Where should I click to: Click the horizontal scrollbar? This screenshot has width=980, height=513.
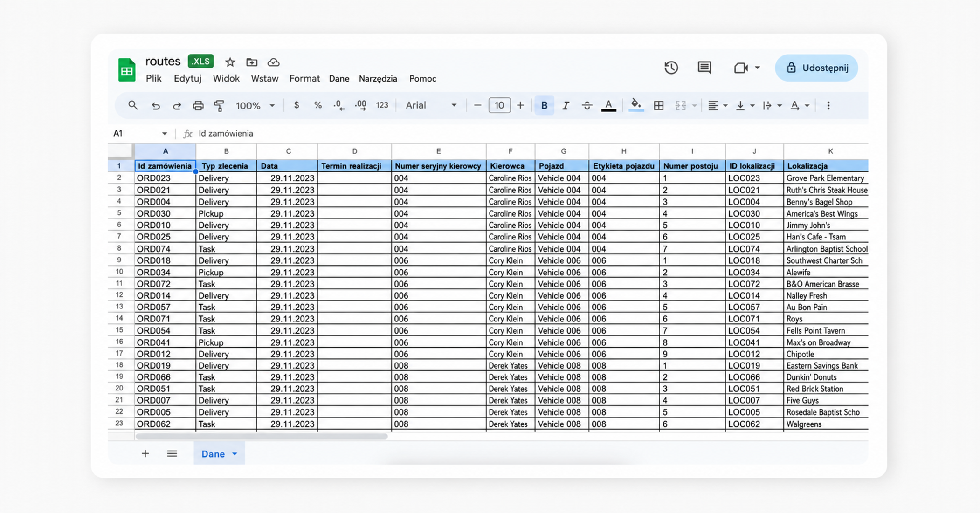pos(262,437)
